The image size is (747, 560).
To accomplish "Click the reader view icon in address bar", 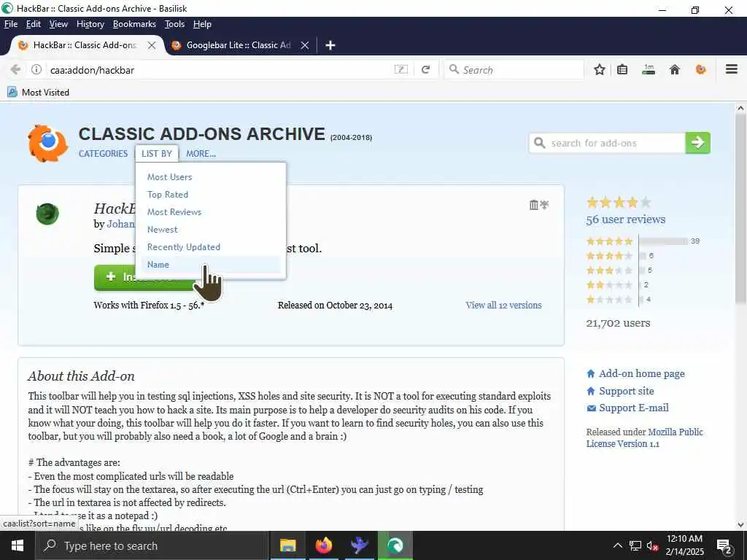I will 401,69.
